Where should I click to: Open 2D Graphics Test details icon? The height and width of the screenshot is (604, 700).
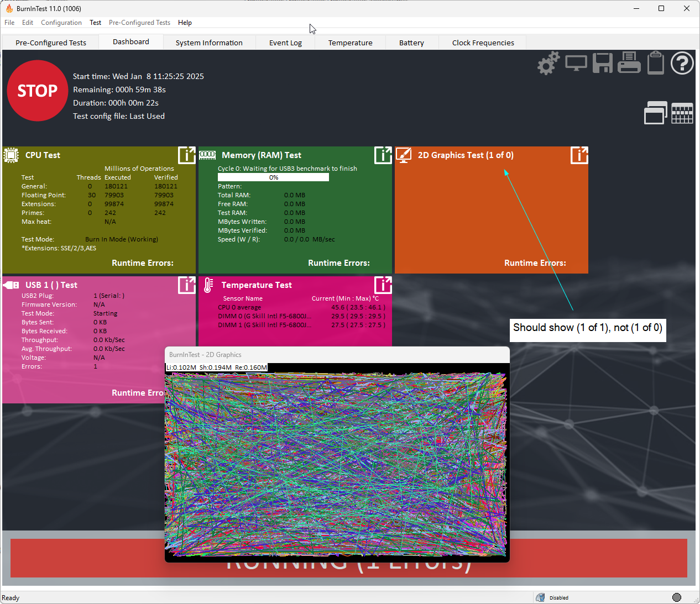coord(579,155)
